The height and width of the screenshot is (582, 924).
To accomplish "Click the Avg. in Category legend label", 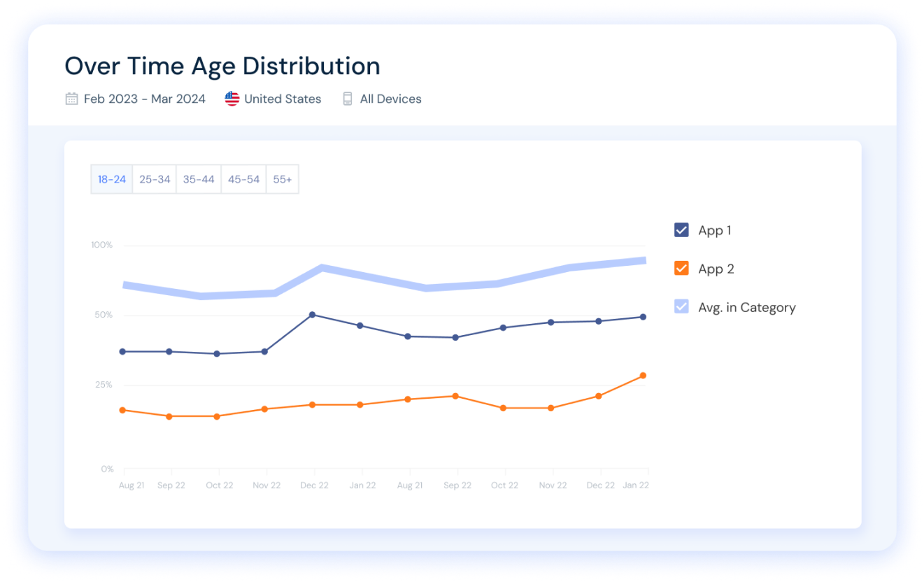I will (746, 306).
